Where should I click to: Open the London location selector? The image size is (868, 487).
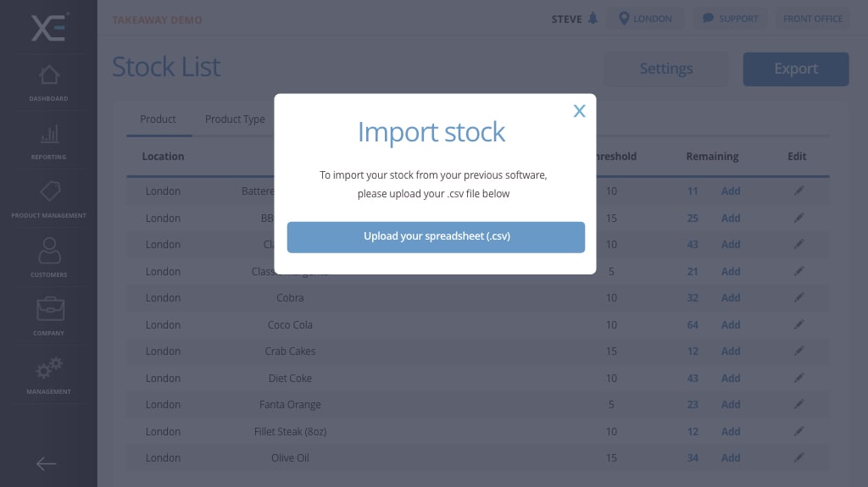tap(645, 19)
